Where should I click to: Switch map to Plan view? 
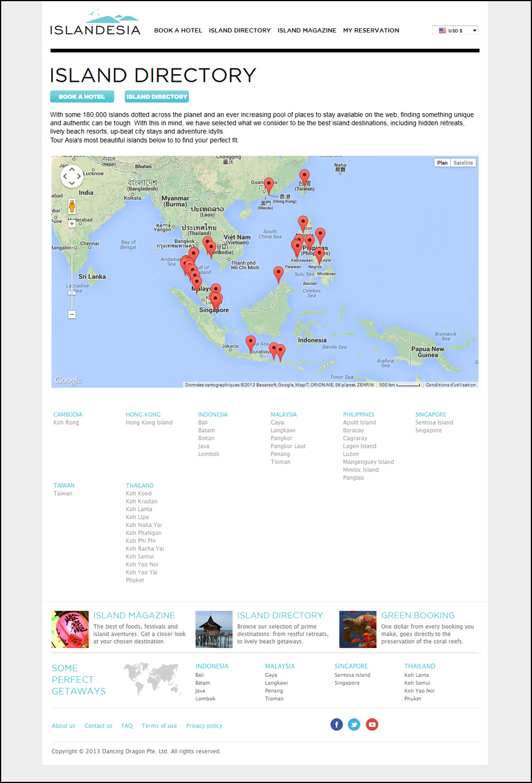pos(442,163)
